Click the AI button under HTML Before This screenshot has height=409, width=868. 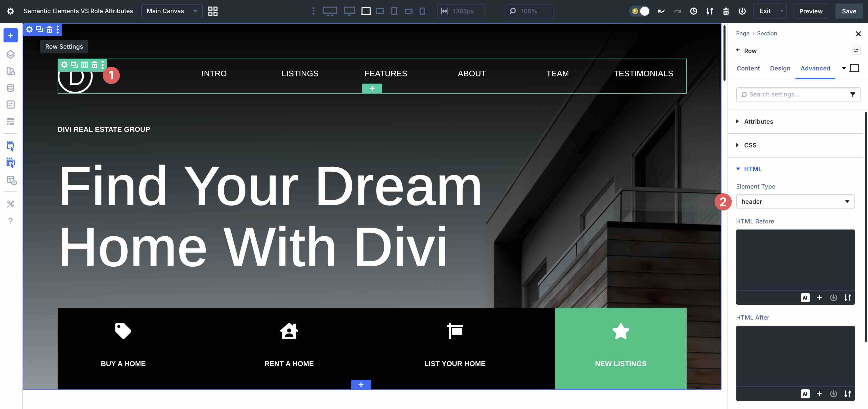tap(805, 298)
